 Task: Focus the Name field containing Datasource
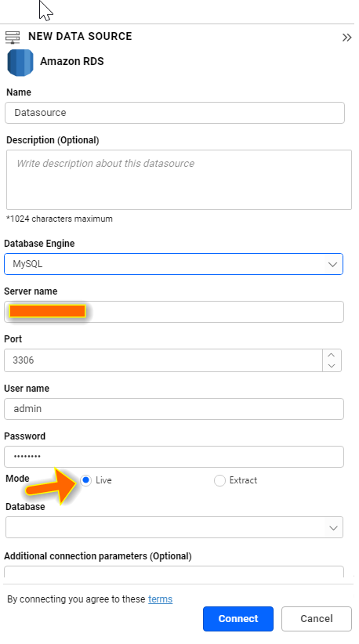[x=175, y=113]
